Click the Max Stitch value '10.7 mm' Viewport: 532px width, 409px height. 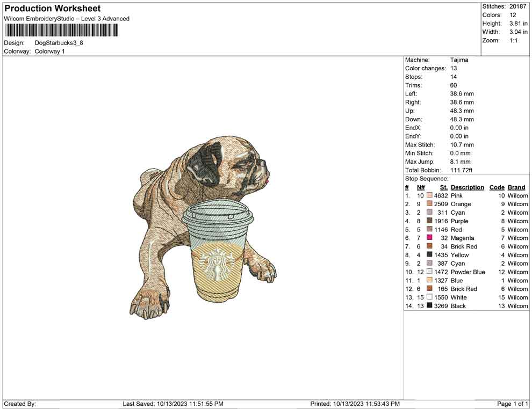click(462, 145)
